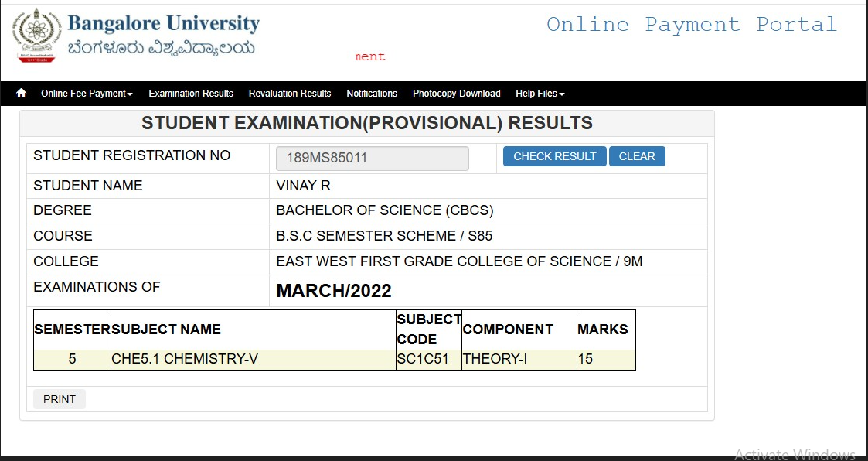Click the THEORY-I component cell
Viewport: 868px width, 461px height.
[x=519, y=359]
